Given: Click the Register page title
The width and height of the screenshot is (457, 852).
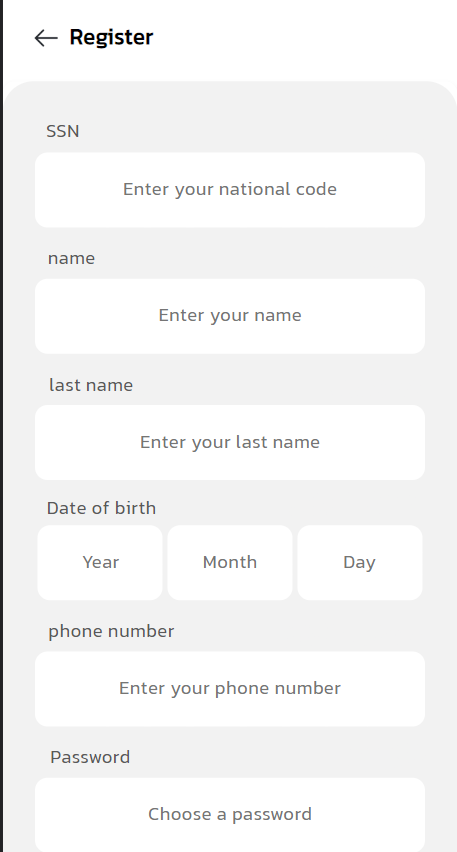Looking at the screenshot, I should coord(111,37).
